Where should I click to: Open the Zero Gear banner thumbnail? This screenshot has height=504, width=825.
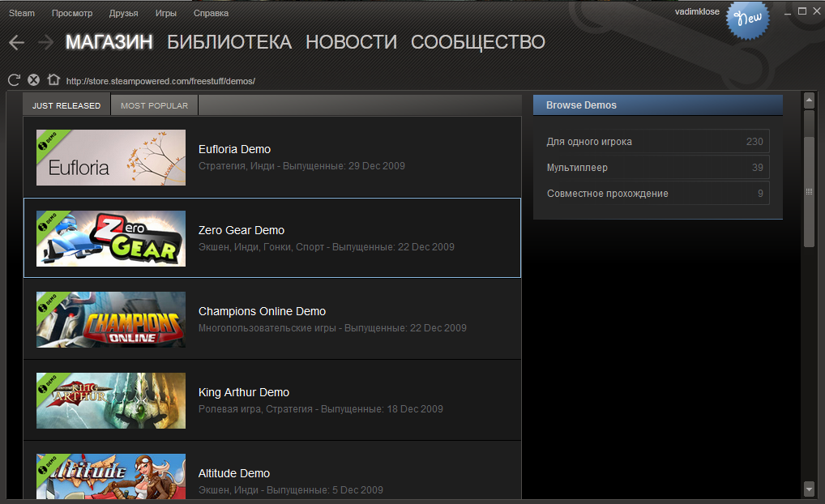(x=111, y=238)
